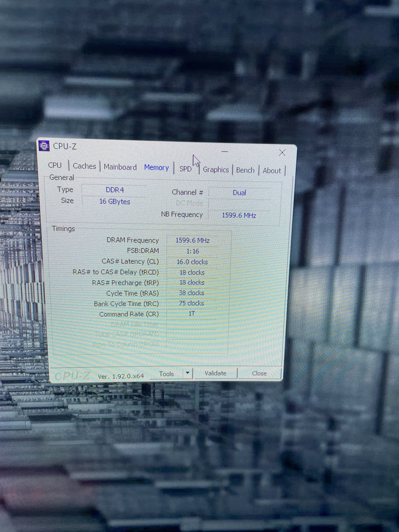Switch to the CPU tab
The width and height of the screenshot is (399, 532).
[55, 165]
